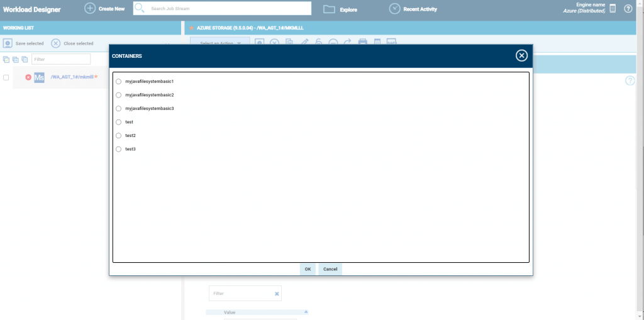Image resolution: width=644 pixels, height=320 pixels.
Task: Open the Explore link
Action: tap(348, 10)
